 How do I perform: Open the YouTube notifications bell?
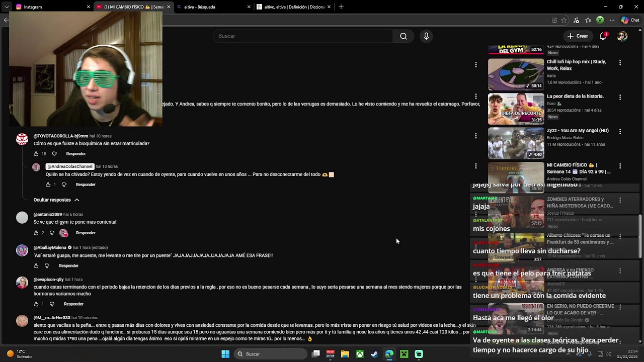click(x=603, y=36)
